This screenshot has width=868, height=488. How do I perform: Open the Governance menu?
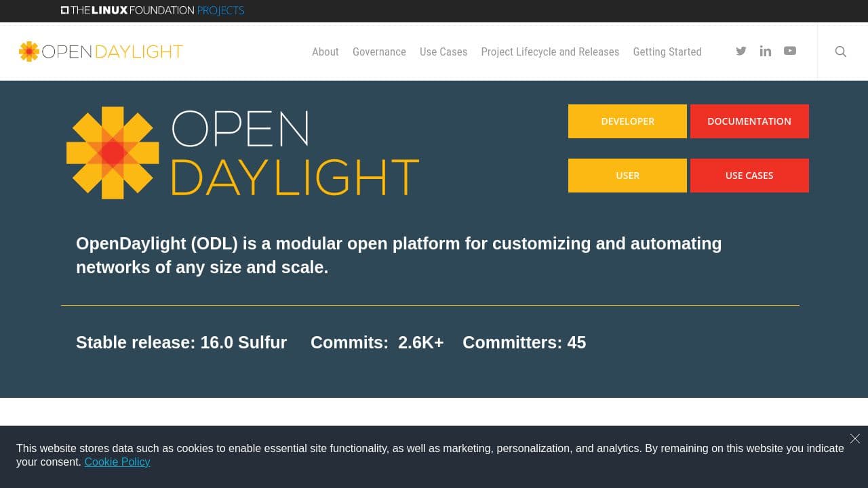coord(379,52)
